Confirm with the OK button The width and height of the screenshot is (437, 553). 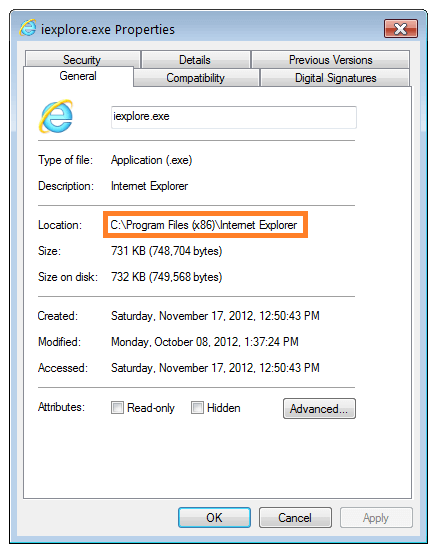click(x=214, y=517)
